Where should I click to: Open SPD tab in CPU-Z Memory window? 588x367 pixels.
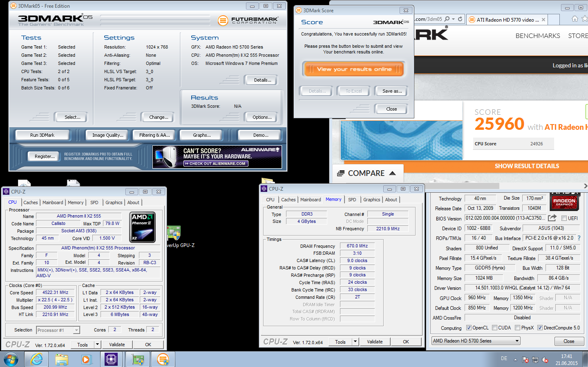[x=352, y=200]
